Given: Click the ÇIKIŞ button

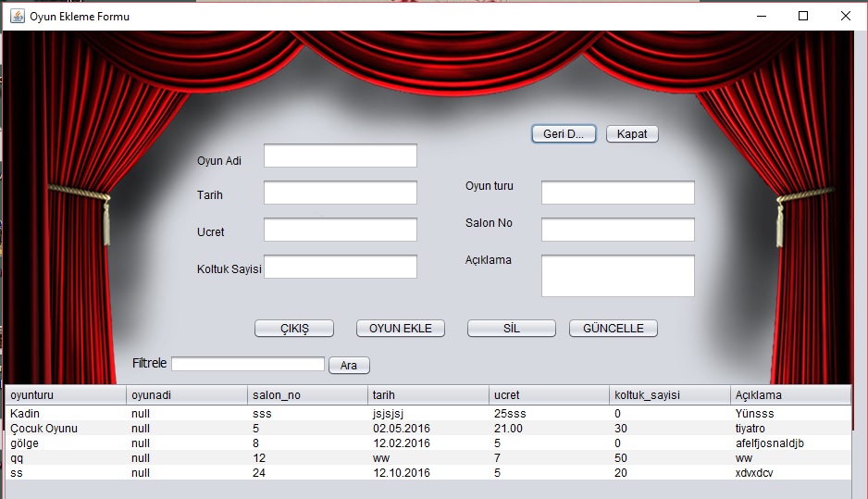Looking at the screenshot, I should click(x=294, y=329).
